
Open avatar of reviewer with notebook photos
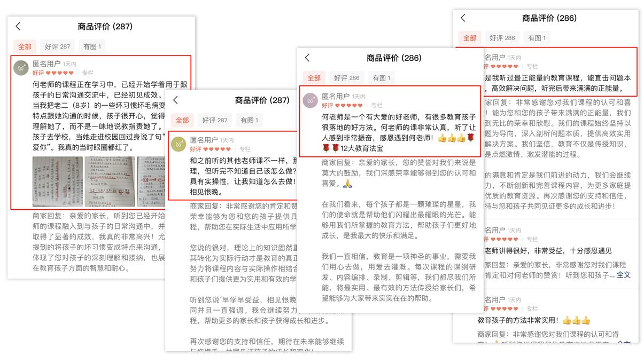coord(21,68)
